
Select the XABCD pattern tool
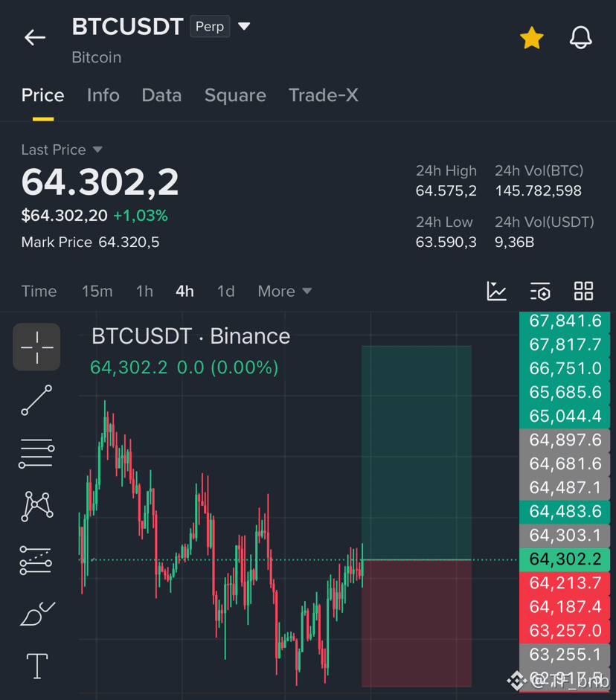[36, 507]
